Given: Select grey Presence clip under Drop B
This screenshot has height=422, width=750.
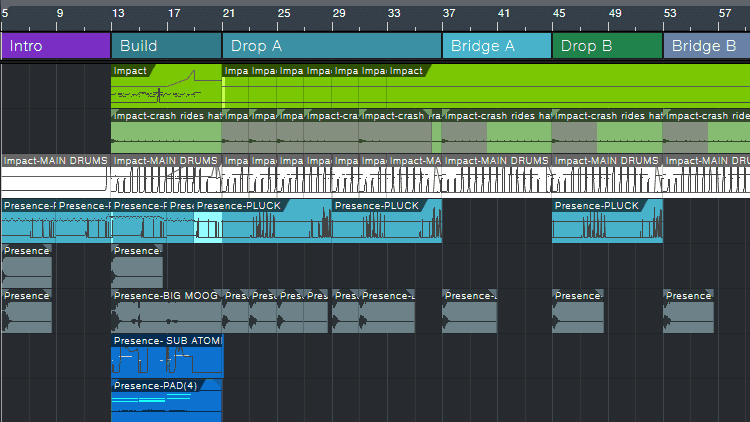Looking at the screenshot, I should point(578,311).
